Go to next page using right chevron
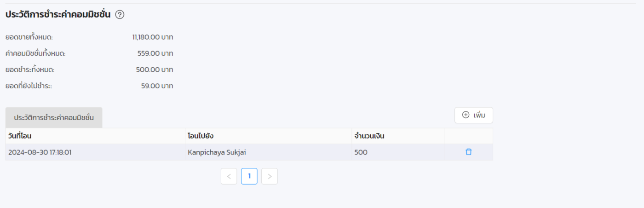 [x=270, y=176]
